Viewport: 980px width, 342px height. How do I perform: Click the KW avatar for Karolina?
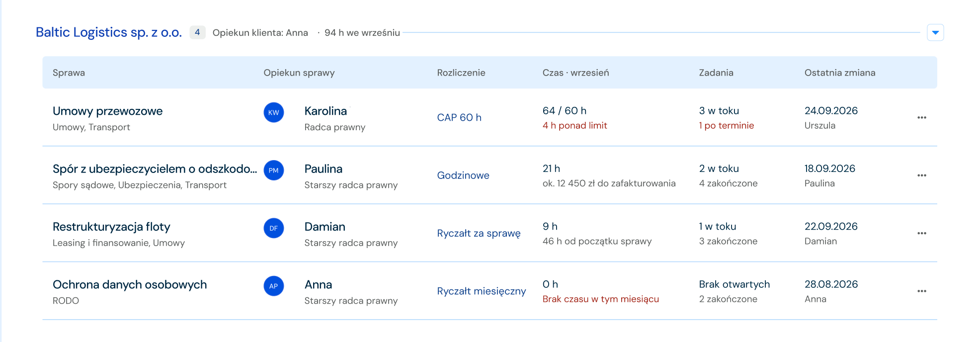274,112
